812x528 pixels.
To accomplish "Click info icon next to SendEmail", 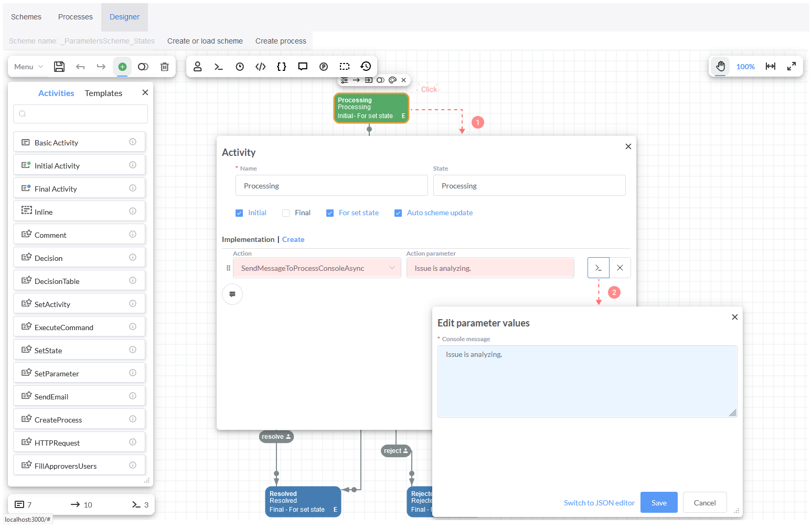I will click(x=133, y=396).
